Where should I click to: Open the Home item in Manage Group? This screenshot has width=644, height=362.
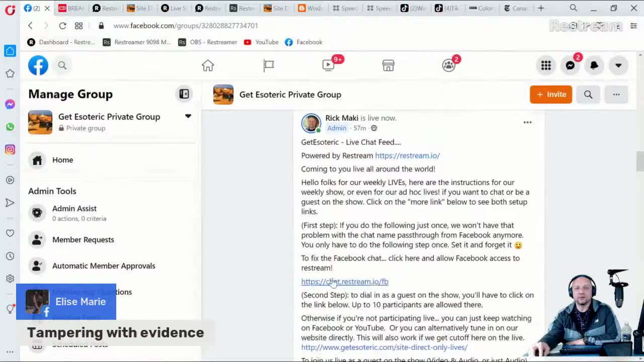coord(111,160)
